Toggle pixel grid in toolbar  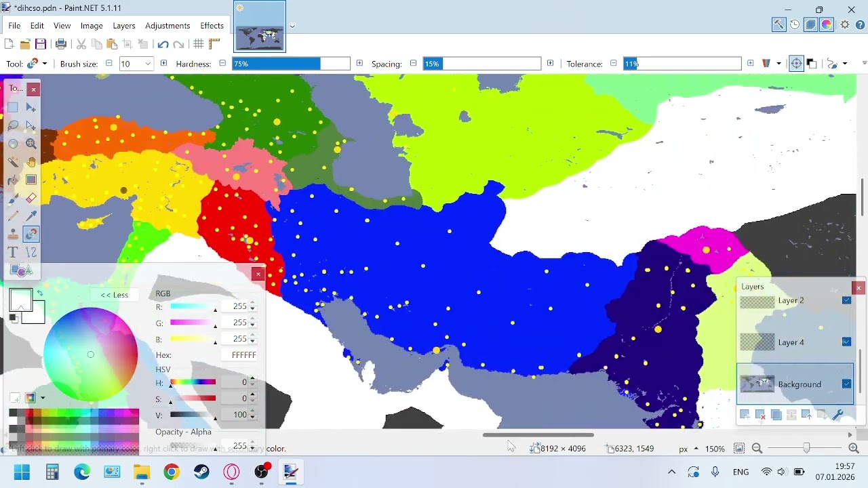(x=199, y=44)
